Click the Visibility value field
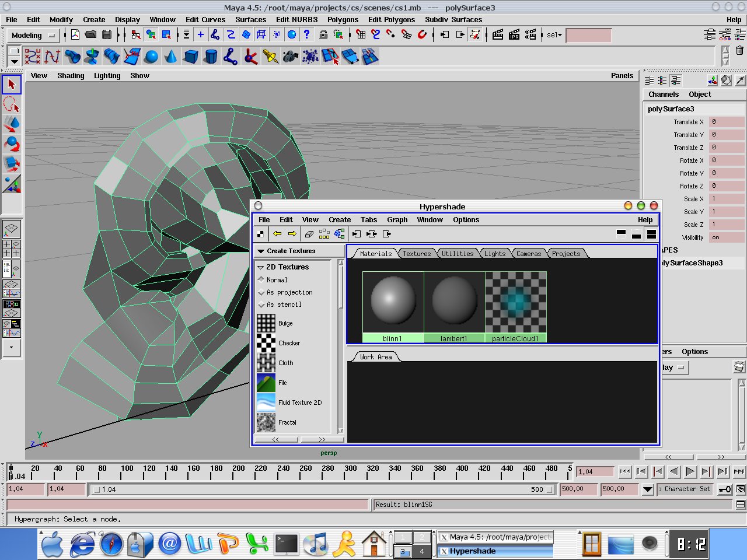 pyautogui.click(x=727, y=237)
